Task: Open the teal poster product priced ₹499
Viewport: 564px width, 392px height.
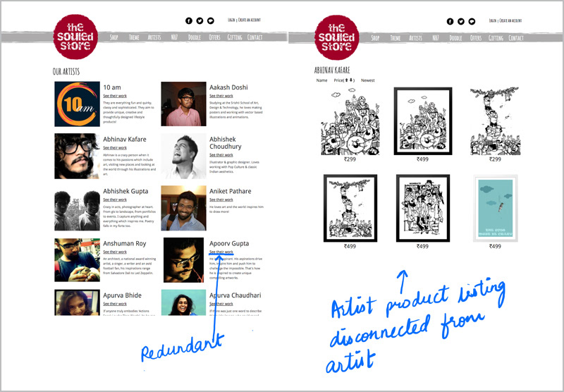Action: [496, 208]
